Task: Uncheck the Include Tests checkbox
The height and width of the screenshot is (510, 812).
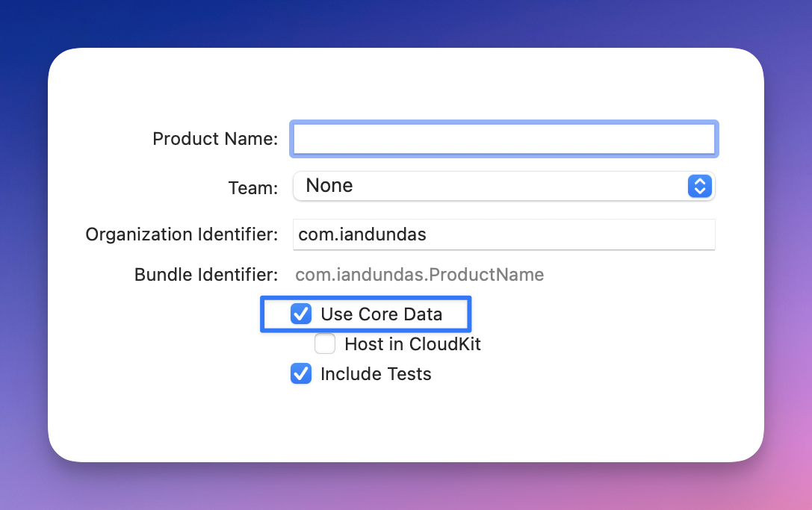Action: (301, 374)
